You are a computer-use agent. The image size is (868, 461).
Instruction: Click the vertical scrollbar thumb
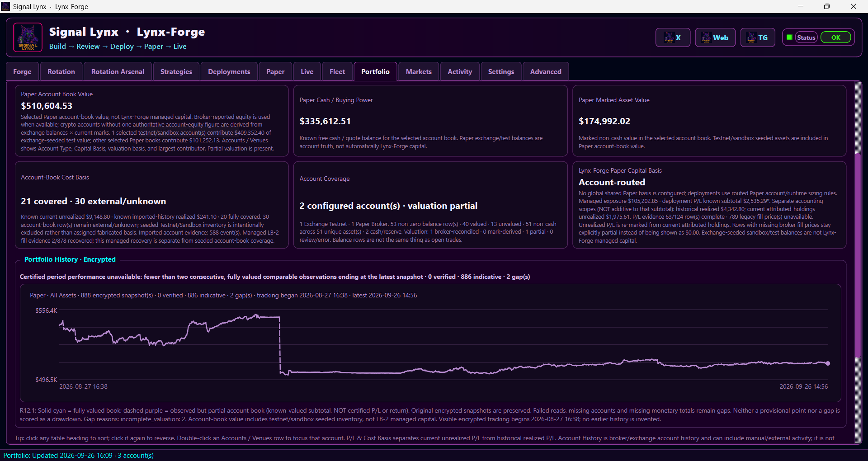click(x=858, y=255)
